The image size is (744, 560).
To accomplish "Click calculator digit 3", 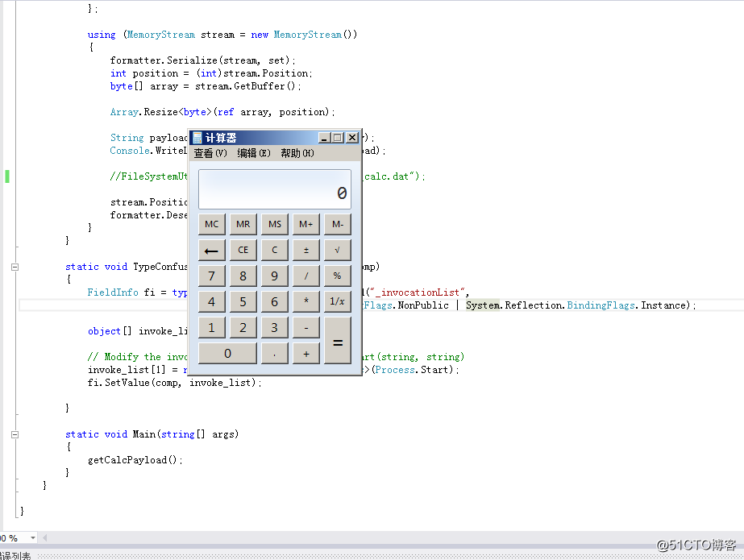I will pos(275,328).
